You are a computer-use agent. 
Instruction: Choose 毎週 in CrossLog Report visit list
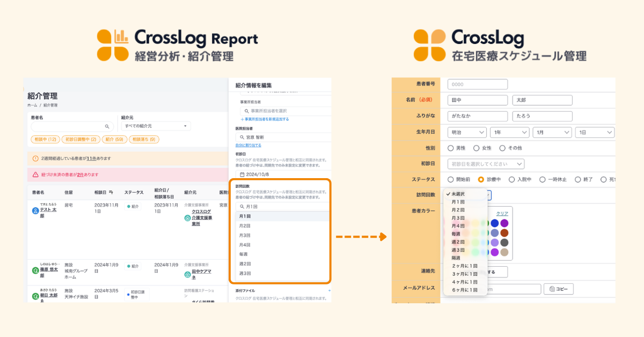pos(282,254)
